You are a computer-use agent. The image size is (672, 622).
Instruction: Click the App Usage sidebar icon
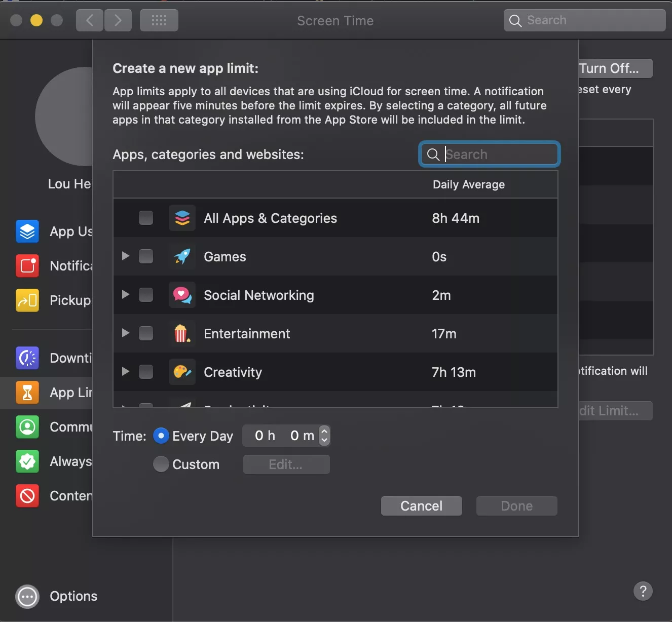point(27,231)
